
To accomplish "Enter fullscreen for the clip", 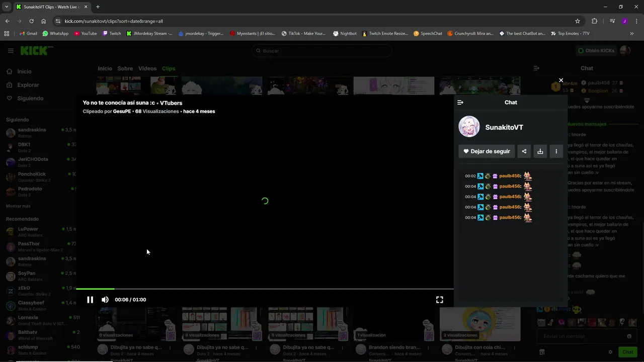I will tap(439, 300).
